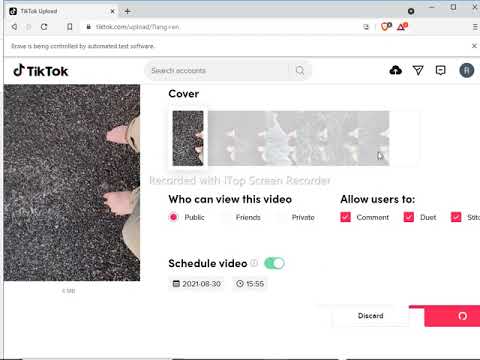Viewport: 480px width, 360px height.
Task: Click the browser back arrow
Action: point(14,27)
